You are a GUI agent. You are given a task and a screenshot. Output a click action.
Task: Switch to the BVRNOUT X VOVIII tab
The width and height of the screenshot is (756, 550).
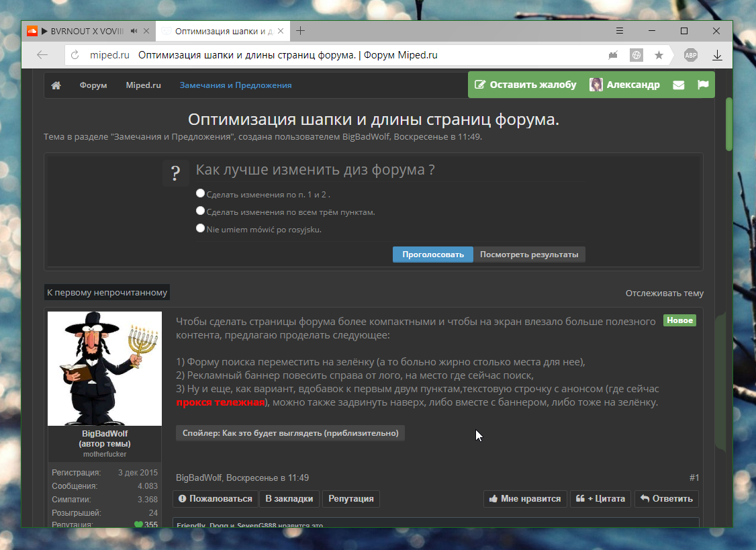(87, 31)
